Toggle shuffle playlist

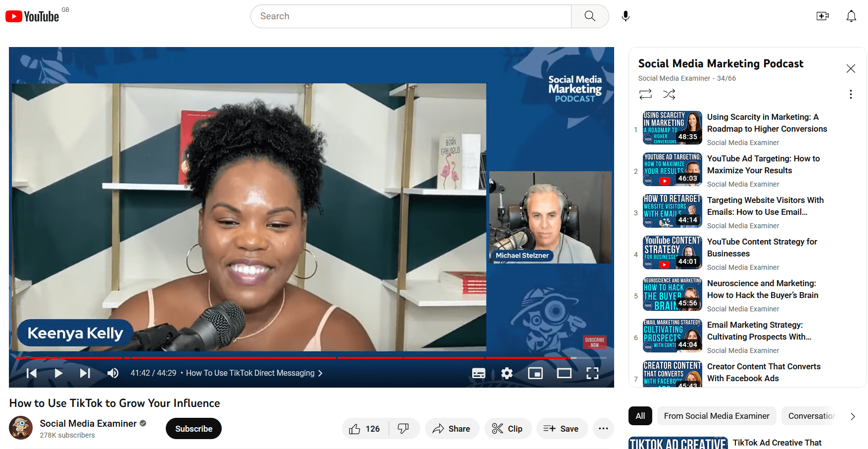(x=669, y=94)
